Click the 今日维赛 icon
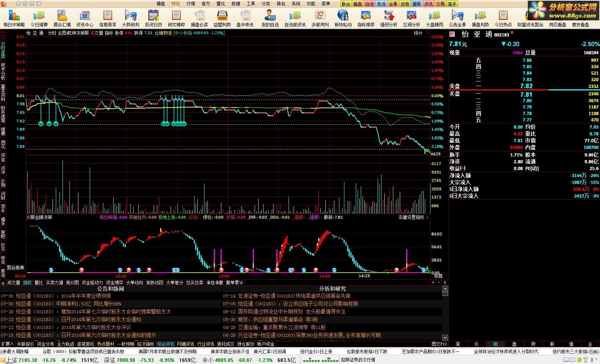 point(39,18)
